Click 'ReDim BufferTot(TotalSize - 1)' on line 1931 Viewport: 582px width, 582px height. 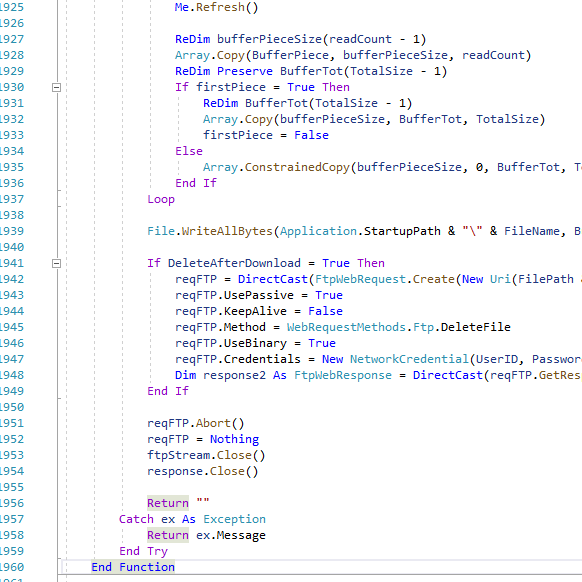(308, 103)
